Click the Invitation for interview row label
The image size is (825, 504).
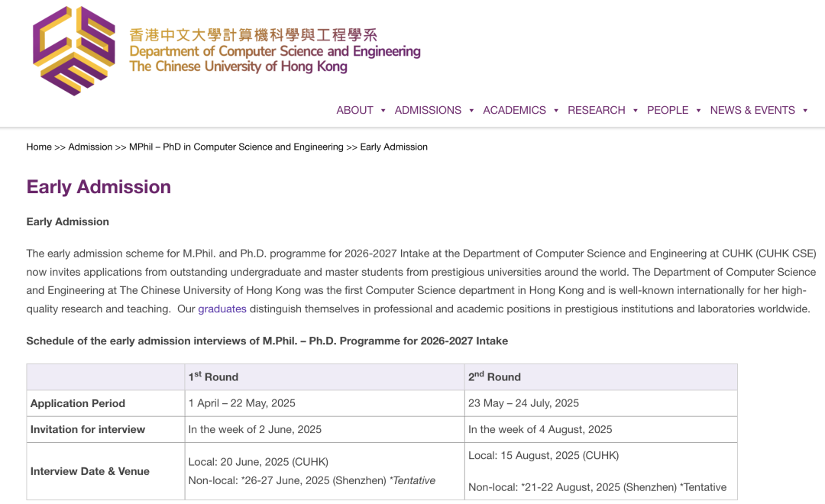87,429
